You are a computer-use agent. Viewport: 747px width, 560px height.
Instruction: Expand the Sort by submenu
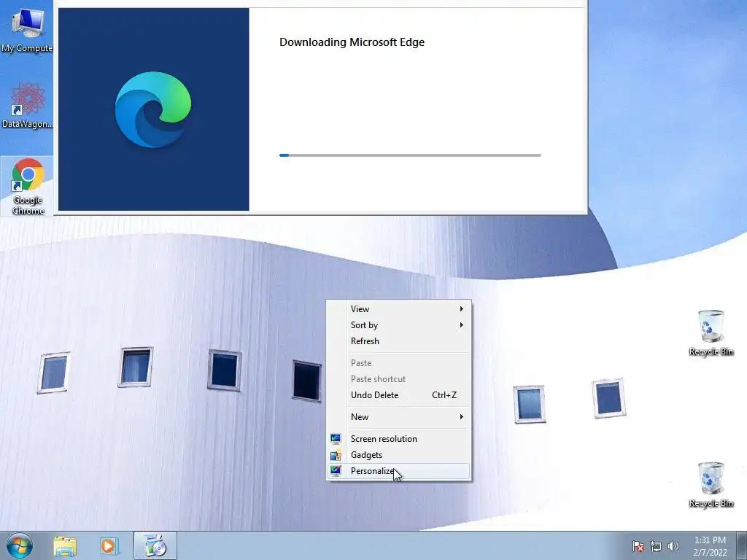pyautogui.click(x=399, y=325)
